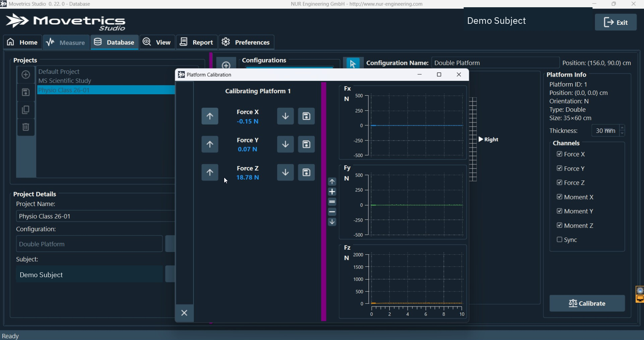
Task: Select MS Scientific Study project
Action: (x=106, y=81)
